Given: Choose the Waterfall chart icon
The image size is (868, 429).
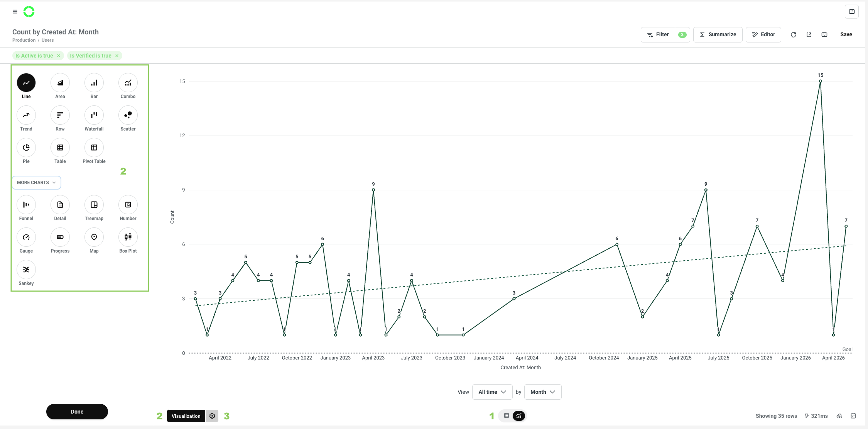Looking at the screenshot, I should coord(94,115).
